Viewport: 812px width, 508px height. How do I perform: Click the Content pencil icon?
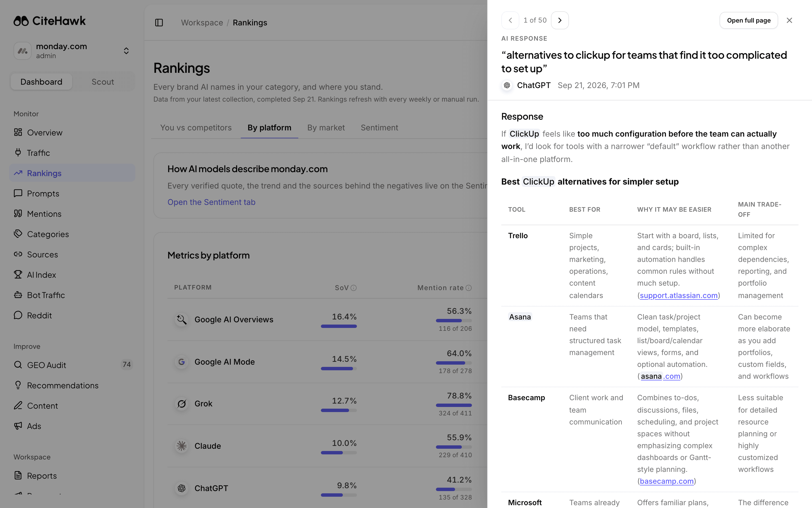[x=18, y=406]
